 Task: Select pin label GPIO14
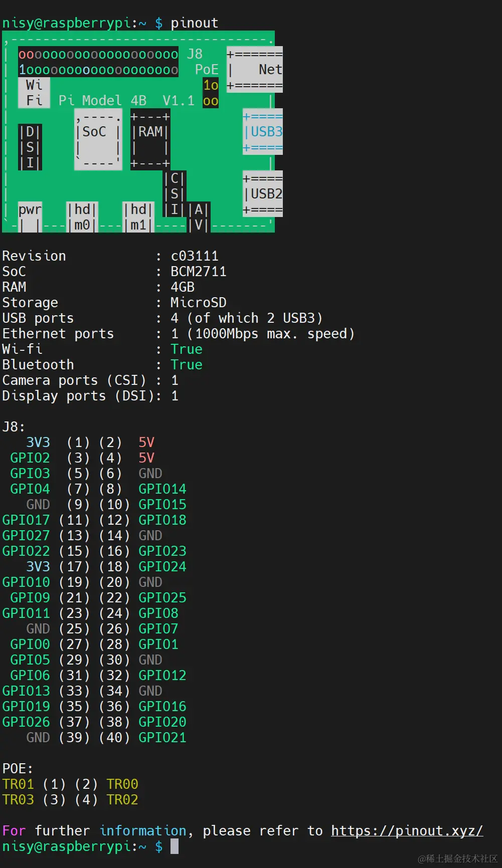pyautogui.click(x=162, y=489)
